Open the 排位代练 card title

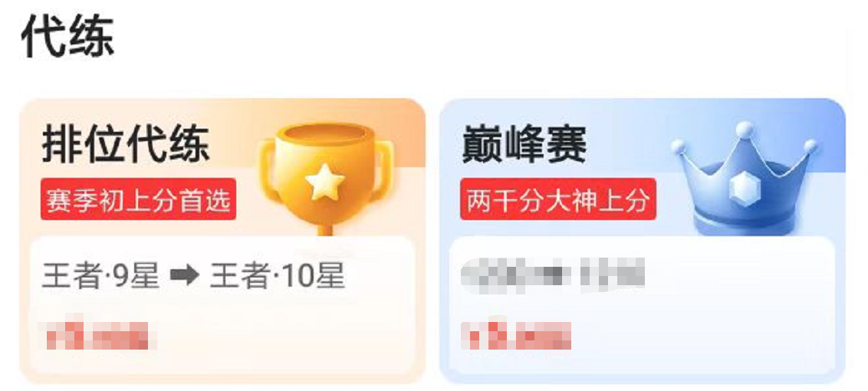click(x=126, y=144)
